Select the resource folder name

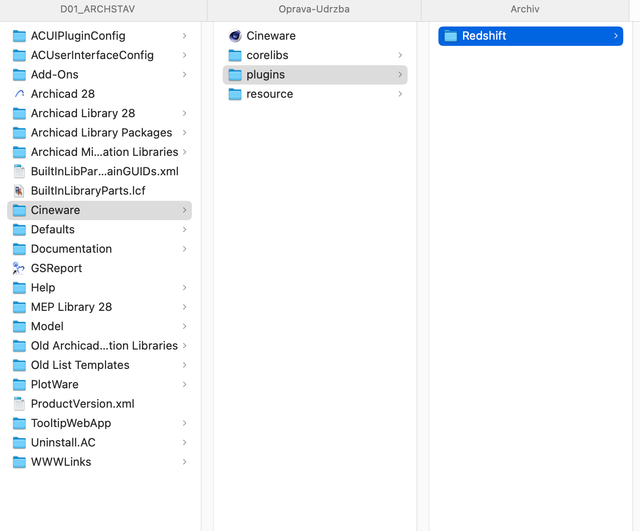pos(270,94)
